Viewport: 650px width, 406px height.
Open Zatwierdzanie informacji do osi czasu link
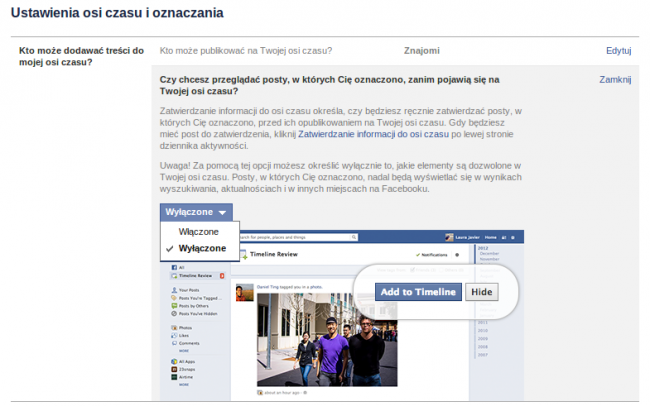(x=373, y=134)
